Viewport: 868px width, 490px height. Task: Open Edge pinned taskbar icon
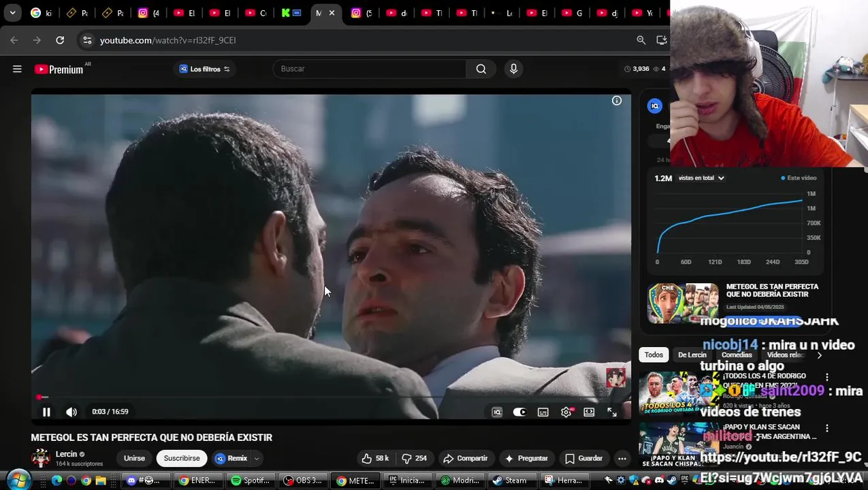(57, 480)
